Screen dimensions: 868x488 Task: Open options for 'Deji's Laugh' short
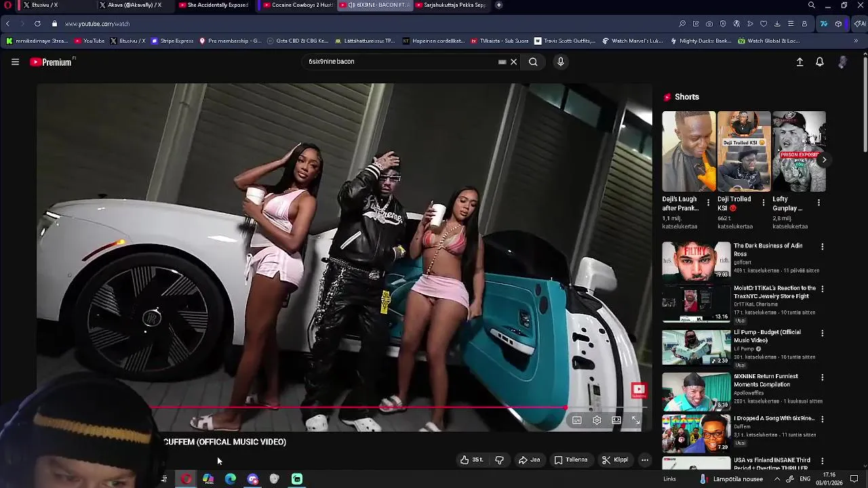point(709,203)
